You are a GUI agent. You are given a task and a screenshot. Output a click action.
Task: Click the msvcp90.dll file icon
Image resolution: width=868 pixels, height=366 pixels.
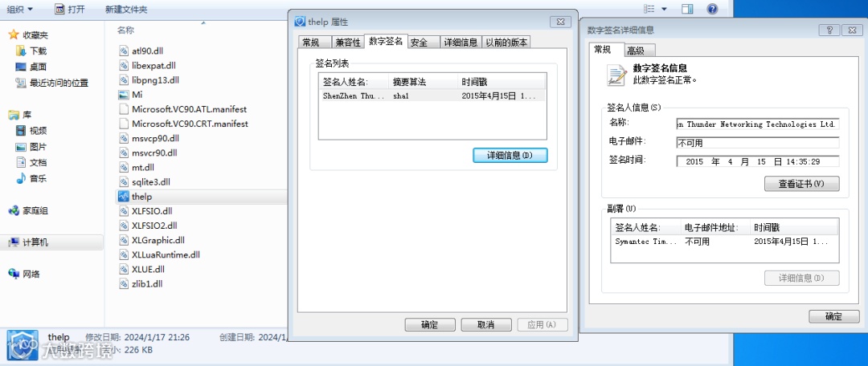(123, 138)
